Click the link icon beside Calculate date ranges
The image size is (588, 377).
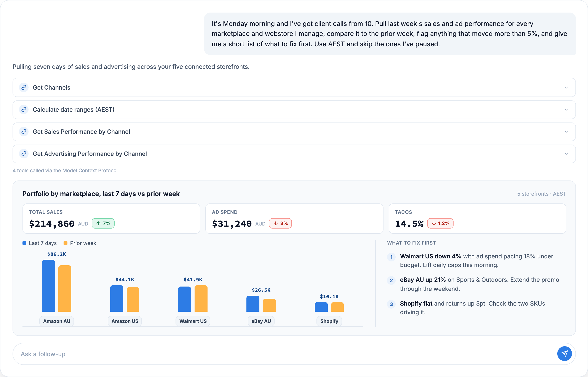point(24,110)
